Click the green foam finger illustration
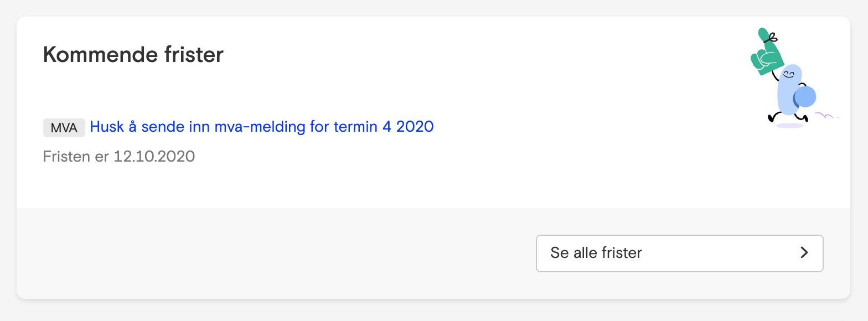The height and width of the screenshot is (321, 868). click(766, 53)
